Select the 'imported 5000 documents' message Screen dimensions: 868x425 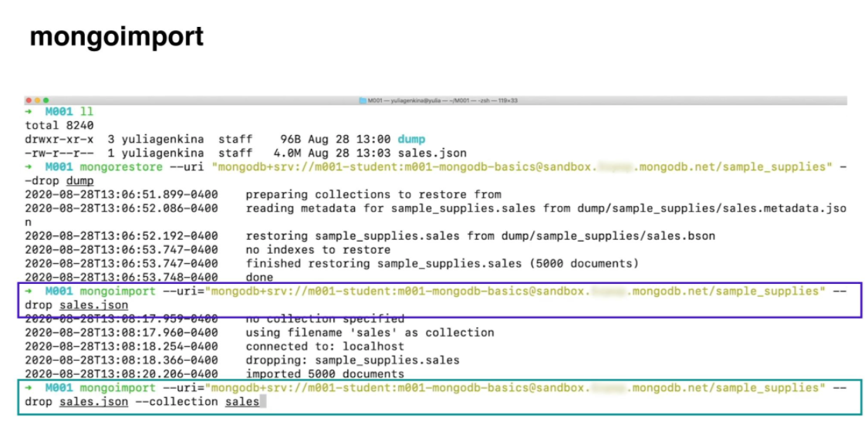pyautogui.click(x=325, y=374)
